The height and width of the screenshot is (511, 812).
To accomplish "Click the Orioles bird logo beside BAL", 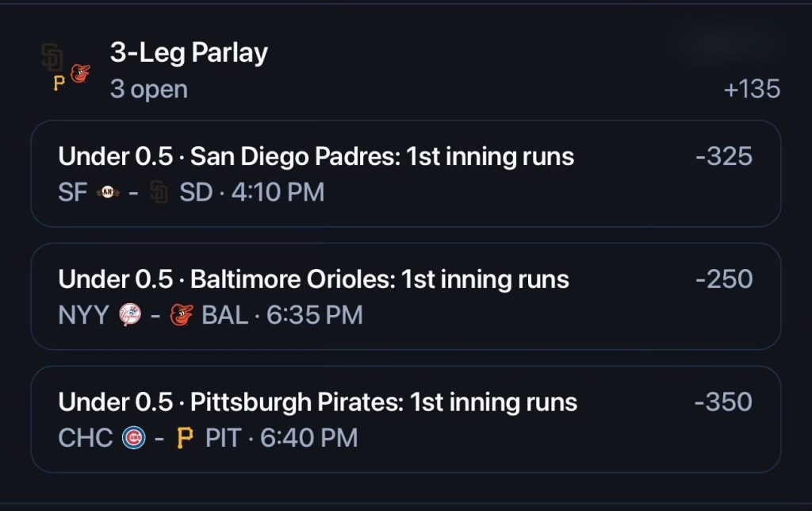I will point(182,315).
